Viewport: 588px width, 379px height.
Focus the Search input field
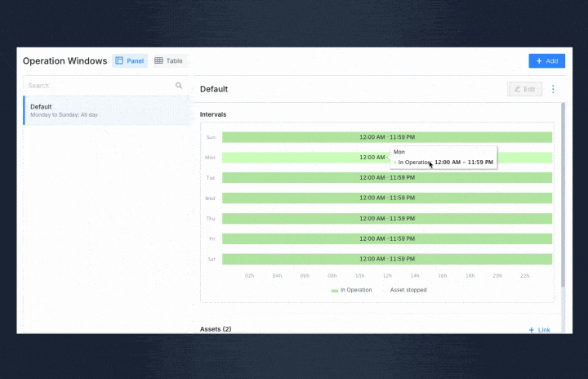click(105, 86)
